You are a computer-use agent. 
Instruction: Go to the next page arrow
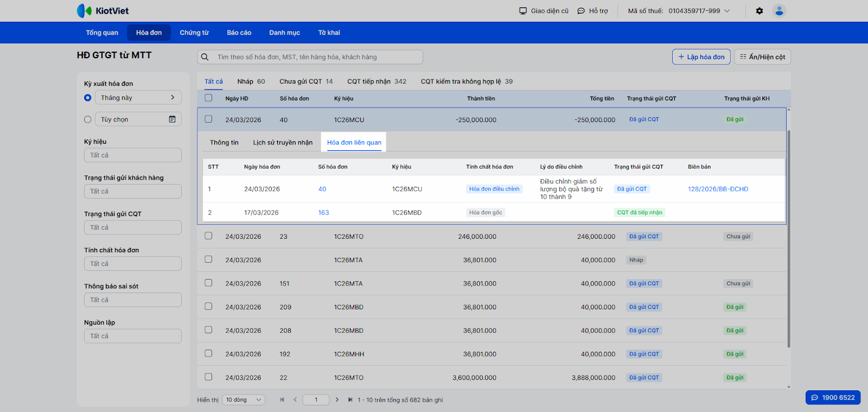[337, 400]
